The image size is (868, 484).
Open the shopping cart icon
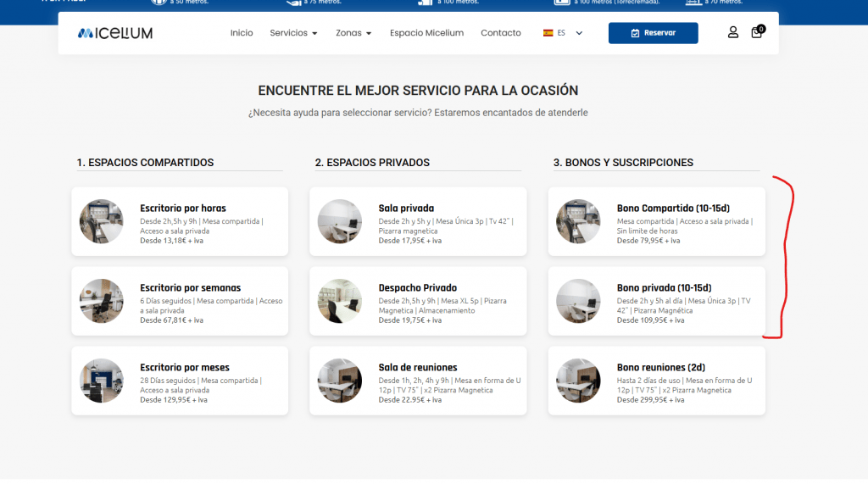tap(757, 32)
